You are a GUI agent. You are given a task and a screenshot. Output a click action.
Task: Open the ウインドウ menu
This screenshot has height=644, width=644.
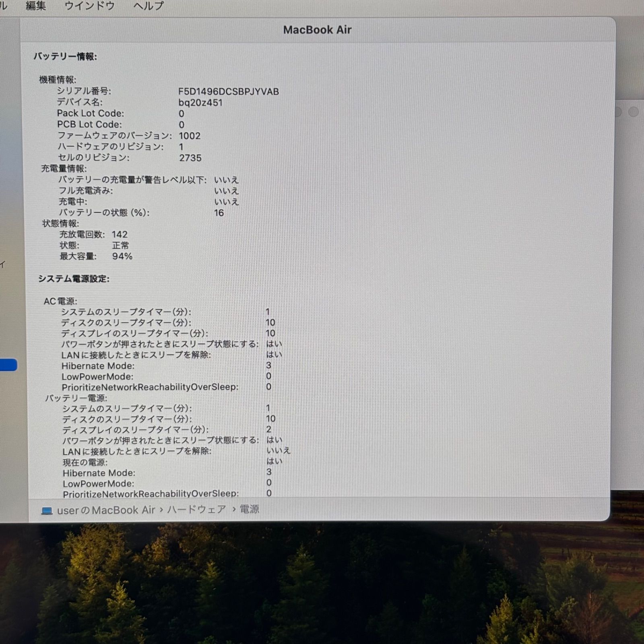click(x=90, y=6)
